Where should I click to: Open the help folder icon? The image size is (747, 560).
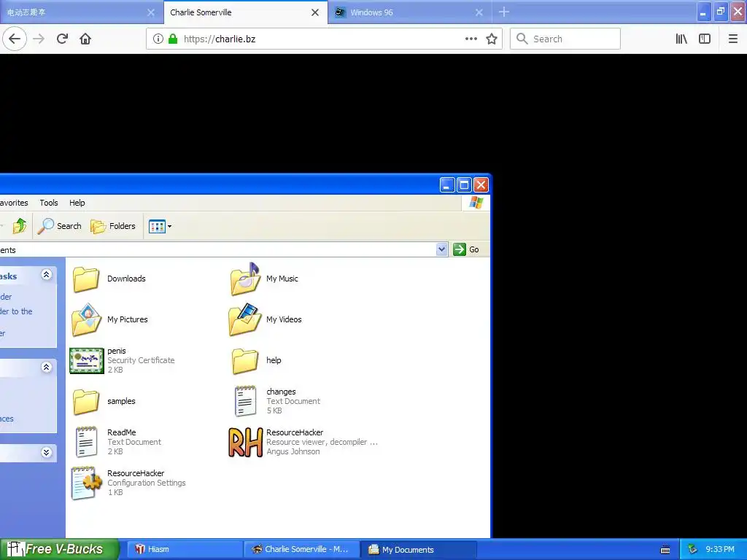[245, 361]
